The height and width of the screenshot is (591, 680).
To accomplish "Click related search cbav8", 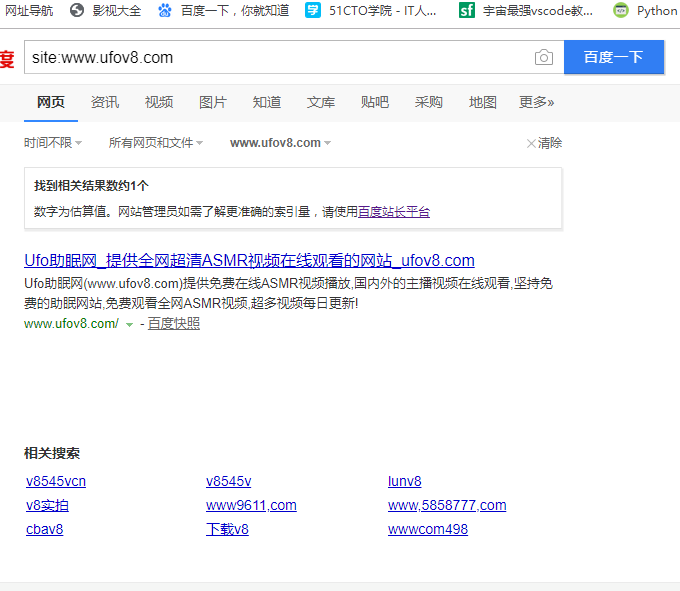I will click(x=45, y=529).
